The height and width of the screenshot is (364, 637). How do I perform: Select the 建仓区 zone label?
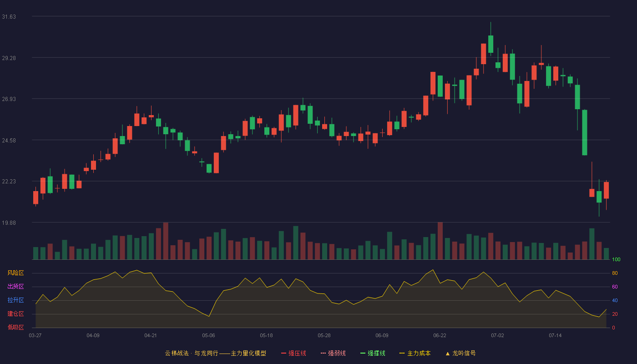(x=15, y=314)
